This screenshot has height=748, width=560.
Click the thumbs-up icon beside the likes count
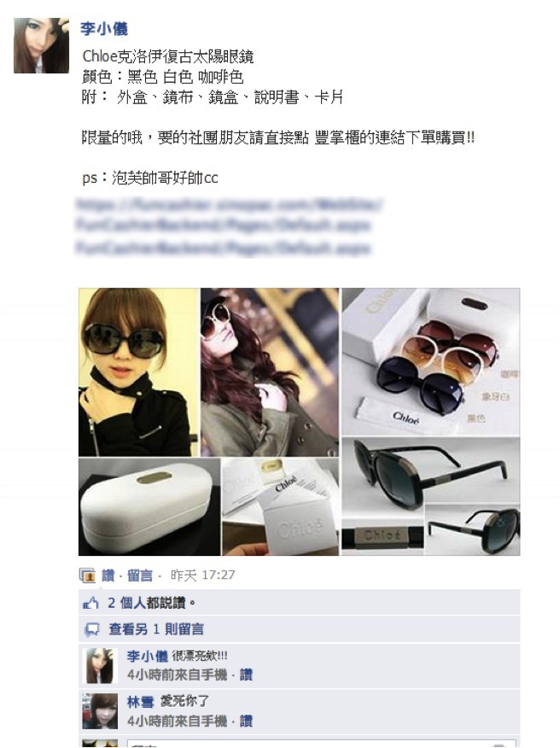click(x=90, y=603)
